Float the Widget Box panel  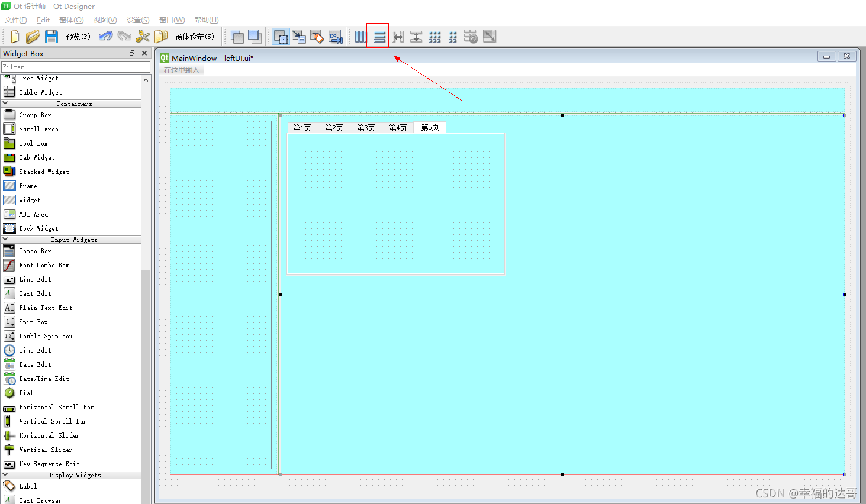(132, 53)
